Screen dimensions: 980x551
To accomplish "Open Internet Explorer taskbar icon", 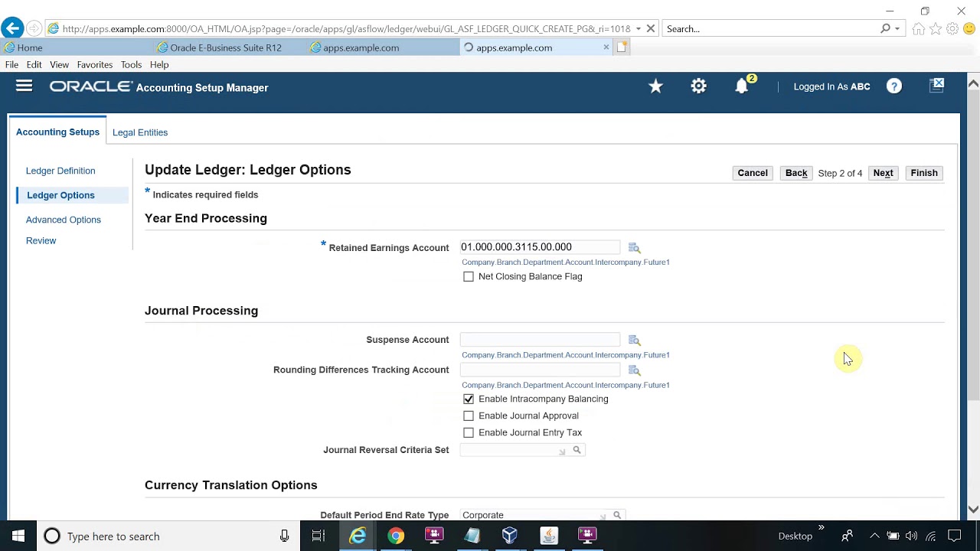I will coord(358,536).
